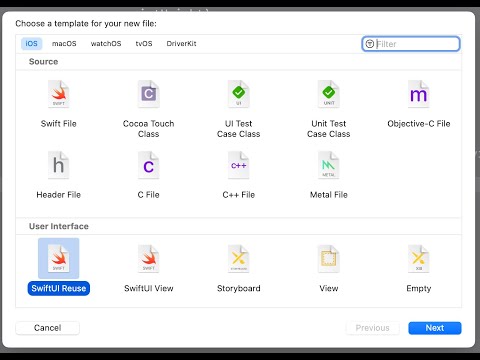480x360 pixels.
Task: Click the "Storyboard" label
Action: click(x=239, y=288)
